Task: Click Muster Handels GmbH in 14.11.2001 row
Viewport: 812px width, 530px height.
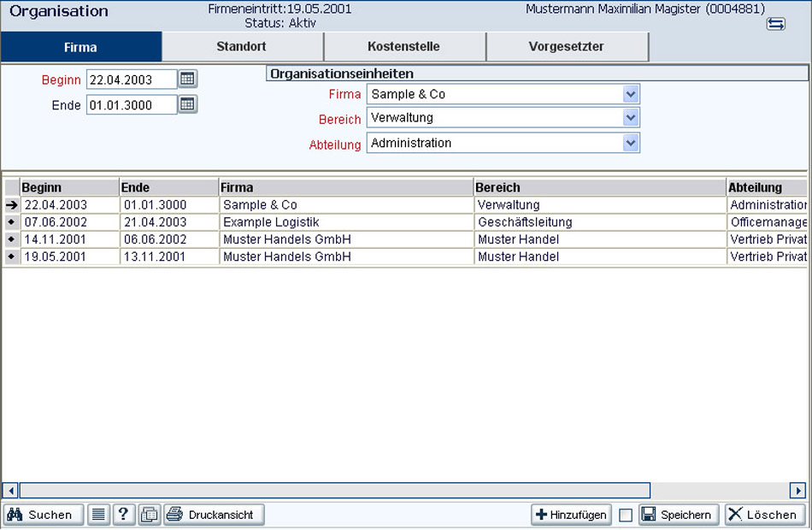Action: (346, 239)
